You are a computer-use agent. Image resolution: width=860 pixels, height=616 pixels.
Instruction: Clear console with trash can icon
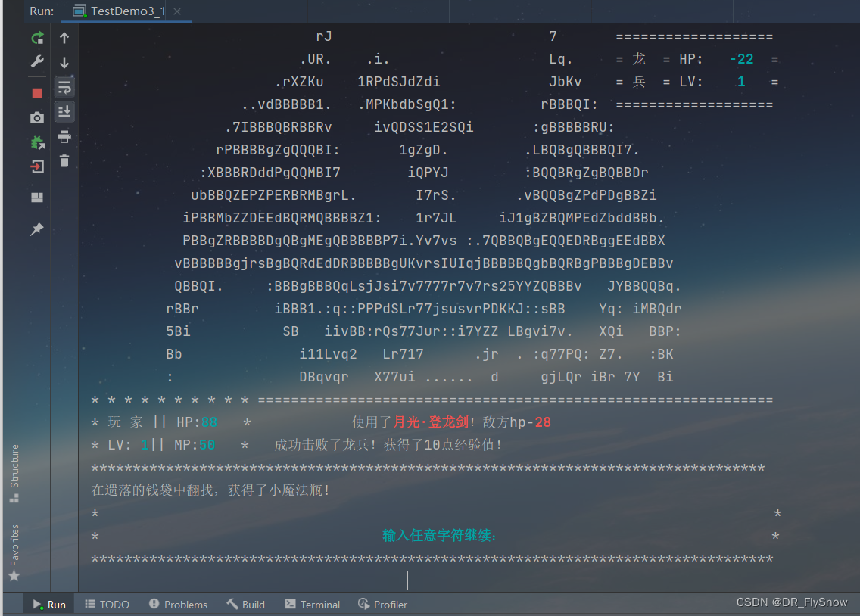pos(64,160)
